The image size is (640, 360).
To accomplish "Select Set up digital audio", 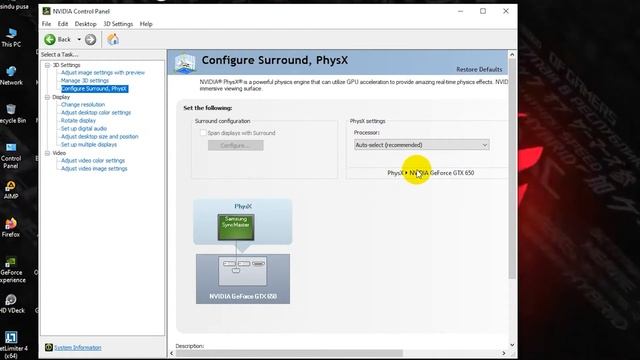I will pyautogui.click(x=84, y=129).
